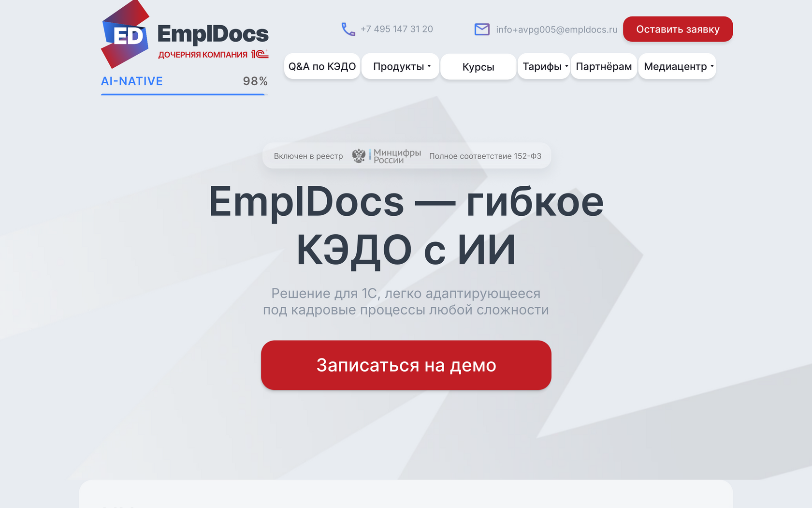Click the 1С subsidiary logo mark

point(260,54)
